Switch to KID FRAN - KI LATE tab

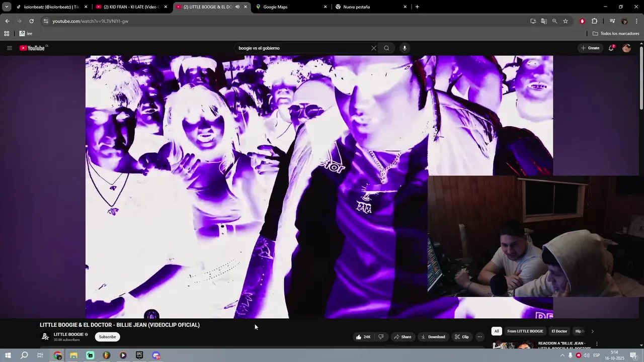click(x=131, y=7)
